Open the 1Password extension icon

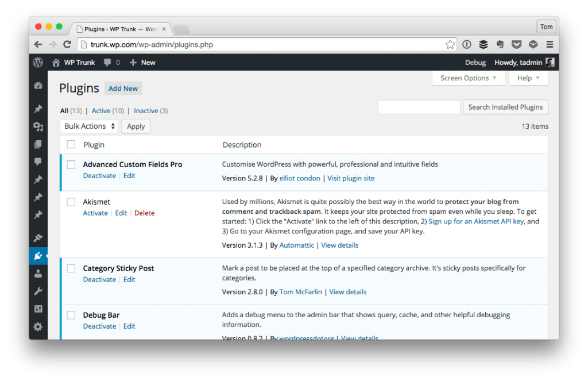tap(466, 44)
